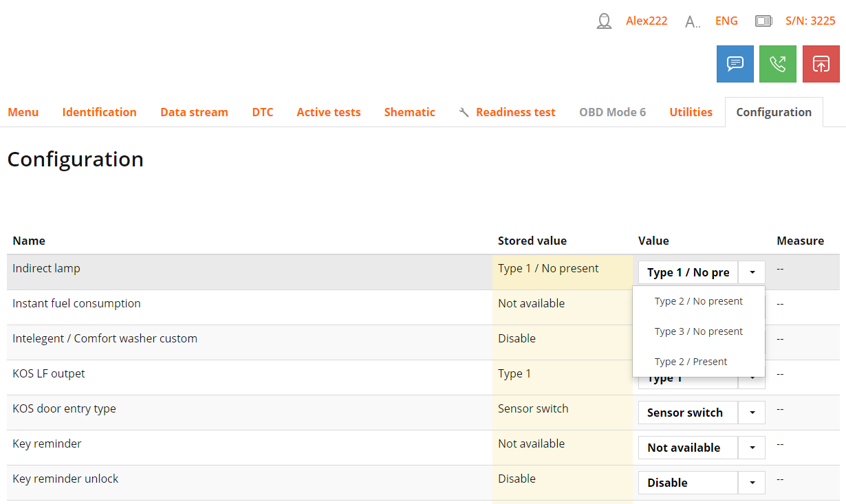Click the language font icon beside ENG
846x504 pixels.
[x=692, y=21]
